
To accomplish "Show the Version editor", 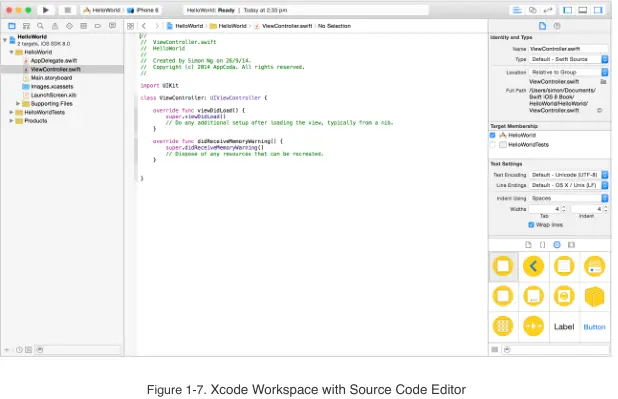I will pos(548,10).
